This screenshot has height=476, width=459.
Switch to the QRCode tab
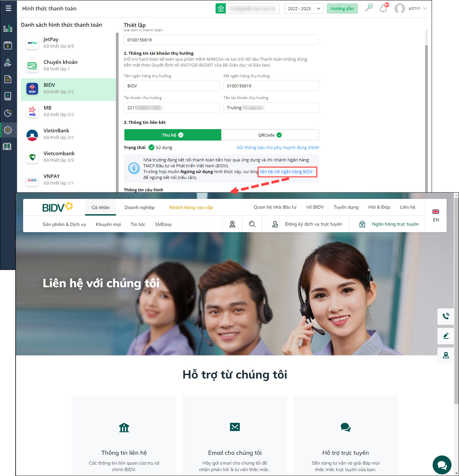point(270,135)
